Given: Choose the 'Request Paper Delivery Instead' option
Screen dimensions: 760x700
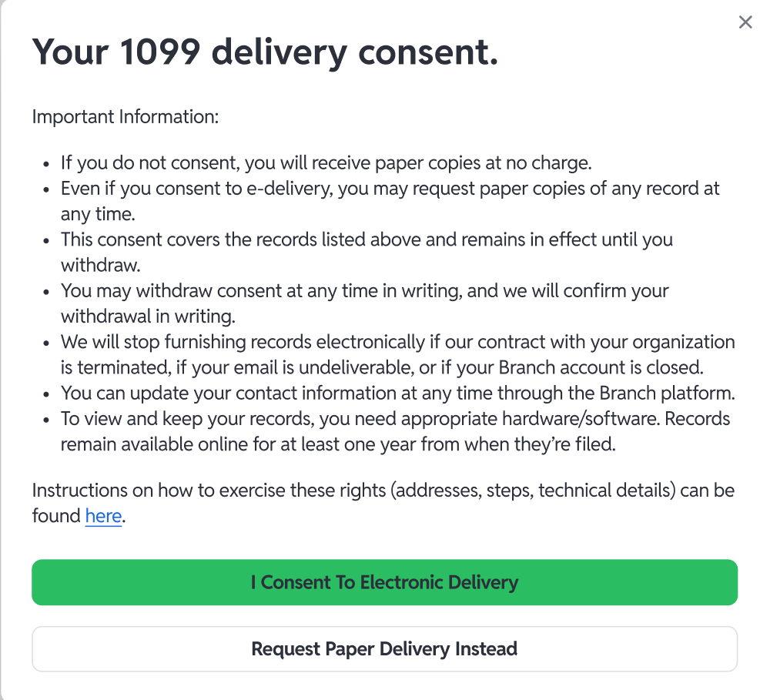Looking at the screenshot, I should [384, 648].
